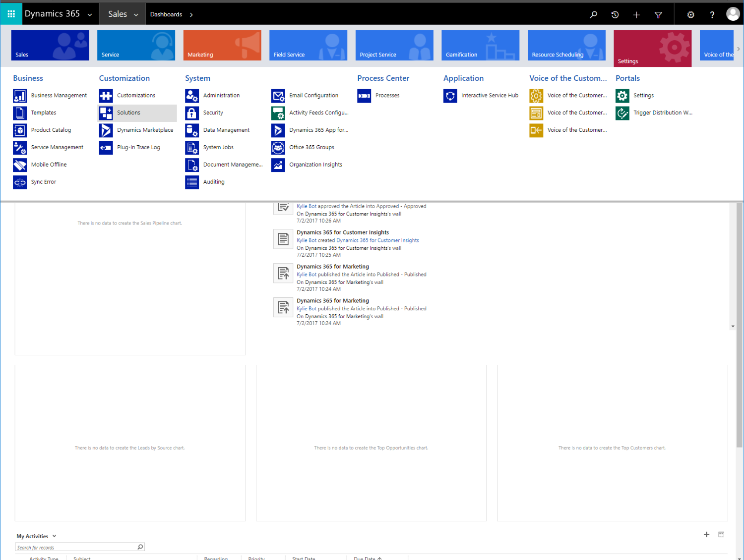Select the Marketing area tile
The height and width of the screenshot is (560, 744).
(x=222, y=45)
